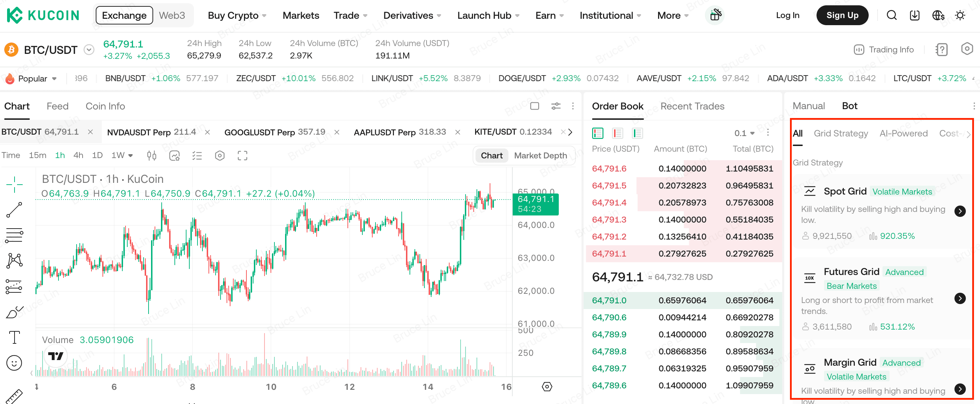The height and width of the screenshot is (404, 980).
Task: Show only bids order book view
Action: point(637,133)
